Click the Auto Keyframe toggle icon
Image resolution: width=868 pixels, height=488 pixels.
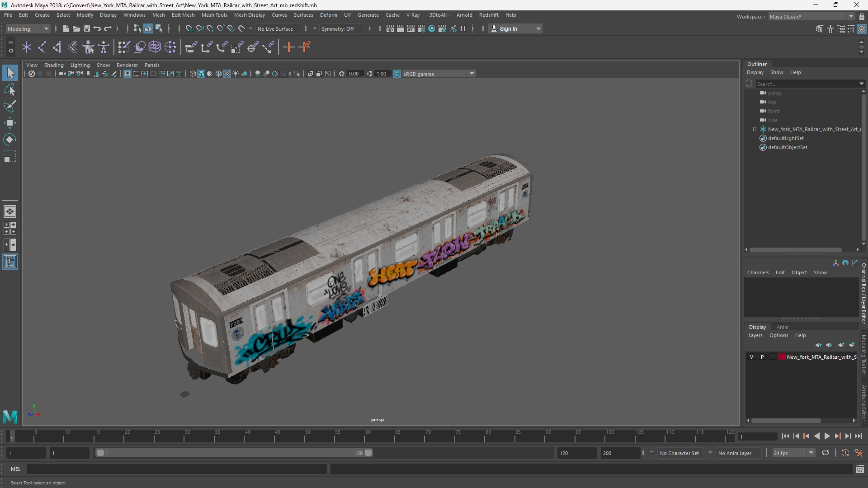point(845,453)
